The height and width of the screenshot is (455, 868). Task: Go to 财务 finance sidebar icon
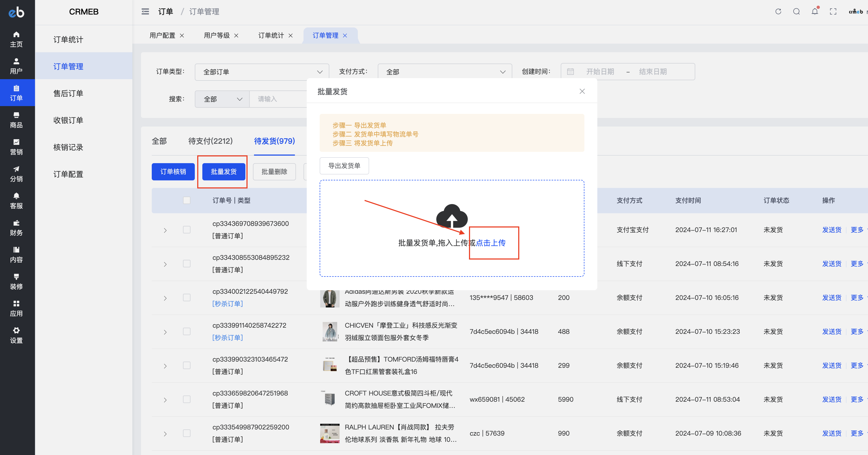point(16,228)
